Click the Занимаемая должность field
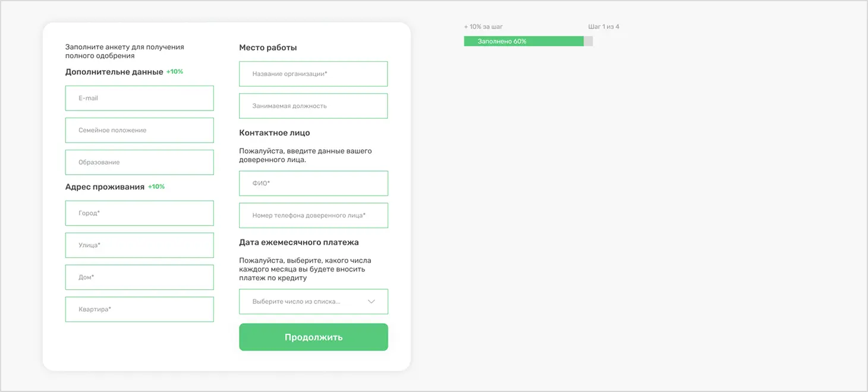The width and height of the screenshot is (868, 392). 313,106
